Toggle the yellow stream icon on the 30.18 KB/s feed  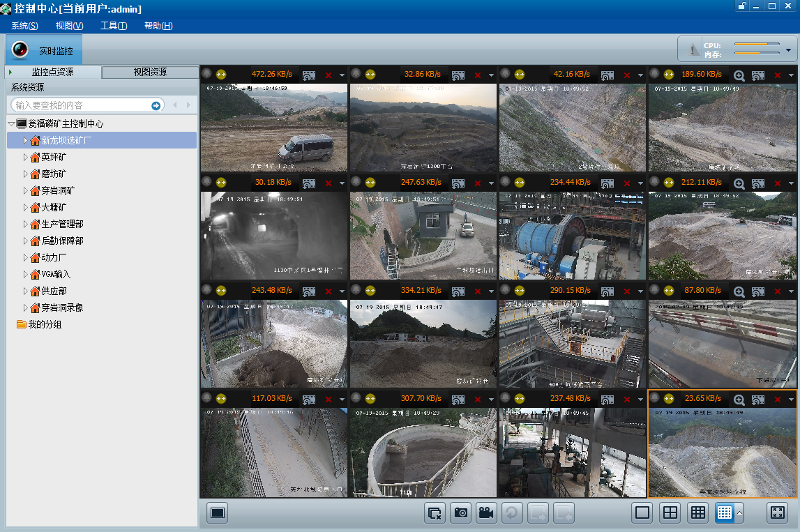[221, 183]
